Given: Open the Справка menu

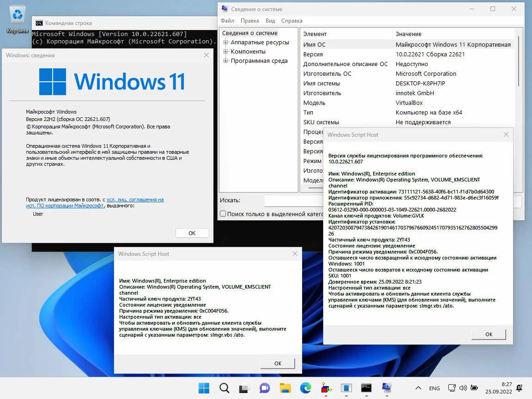Looking at the screenshot, I should [x=292, y=21].
